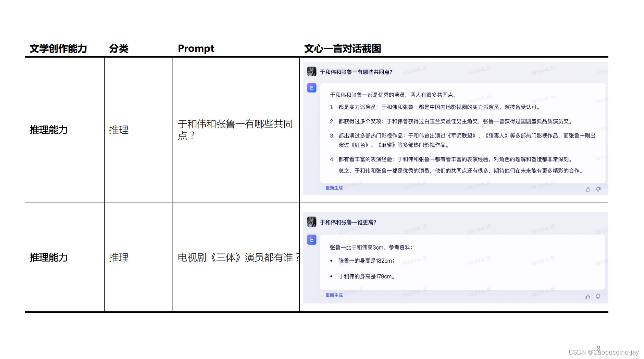Click the header 文学创作能力
Image resolution: width=644 pixels, height=359 pixels.
click(x=58, y=49)
